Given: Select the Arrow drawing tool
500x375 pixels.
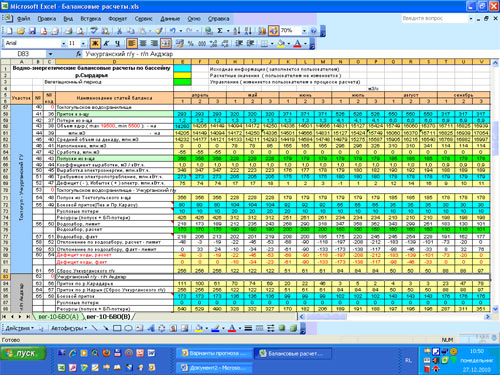Looking at the screenshot, I should tap(106, 328).
